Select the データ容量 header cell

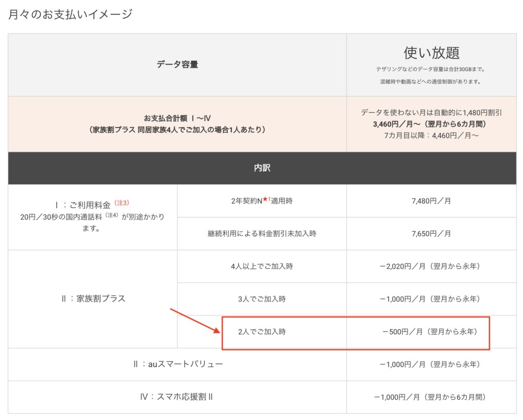(177, 65)
